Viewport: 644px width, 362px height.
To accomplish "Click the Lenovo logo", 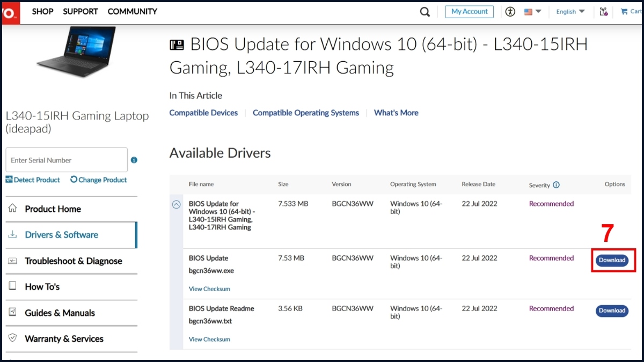I will click(x=10, y=12).
